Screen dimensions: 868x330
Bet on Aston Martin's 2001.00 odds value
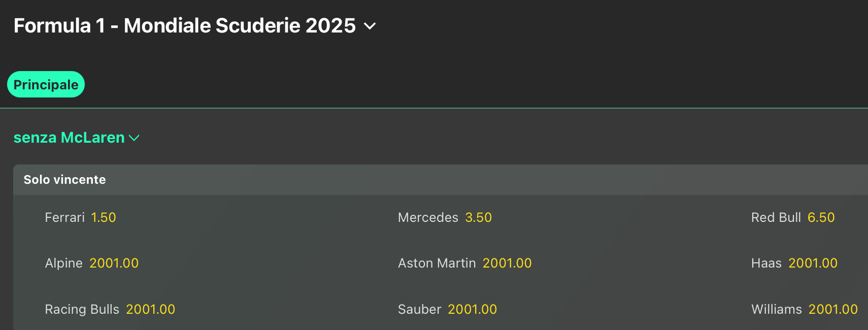coord(507,263)
